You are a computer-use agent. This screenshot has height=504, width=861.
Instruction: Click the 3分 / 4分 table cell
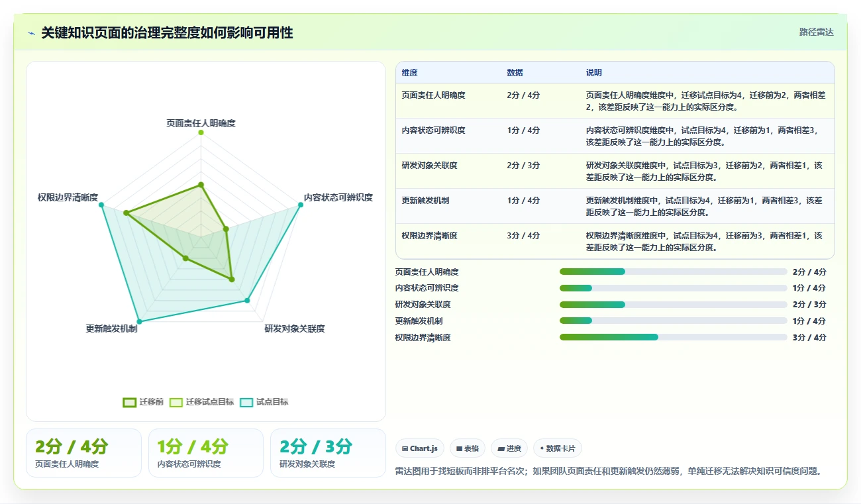coord(523,236)
